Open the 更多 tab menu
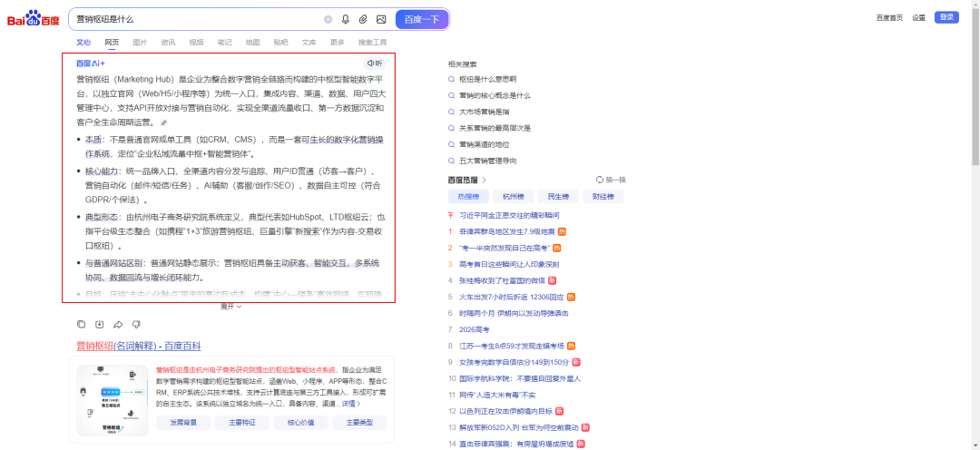Screen dimensions: 980x450 338,43
